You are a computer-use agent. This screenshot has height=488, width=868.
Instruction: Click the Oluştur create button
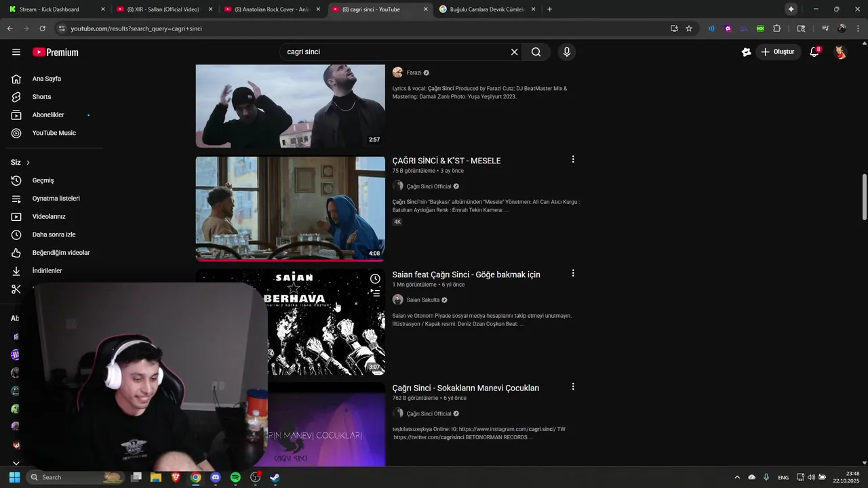pos(778,52)
